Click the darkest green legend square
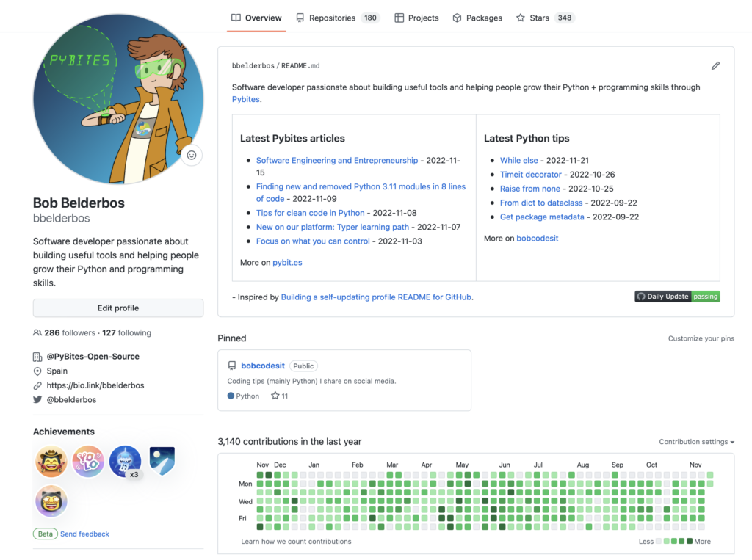 [690, 542]
